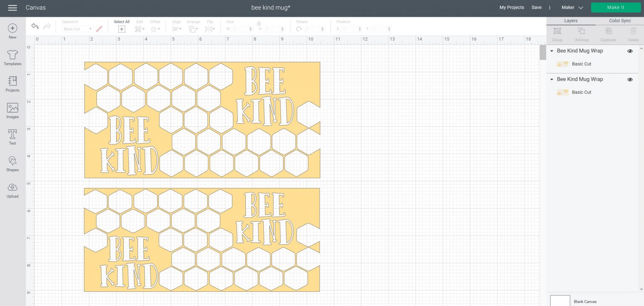This screenshot has height=306, width=644.
Task: Hide the first Bee Kind Mug Wrap layer
Action: pyautogui.click(x=630, y=51)
